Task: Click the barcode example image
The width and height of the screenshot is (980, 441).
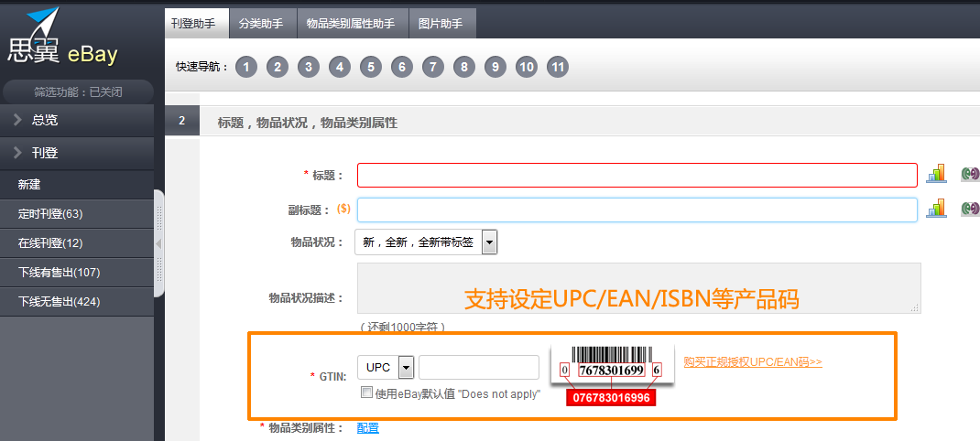Action: click(611, 375)
